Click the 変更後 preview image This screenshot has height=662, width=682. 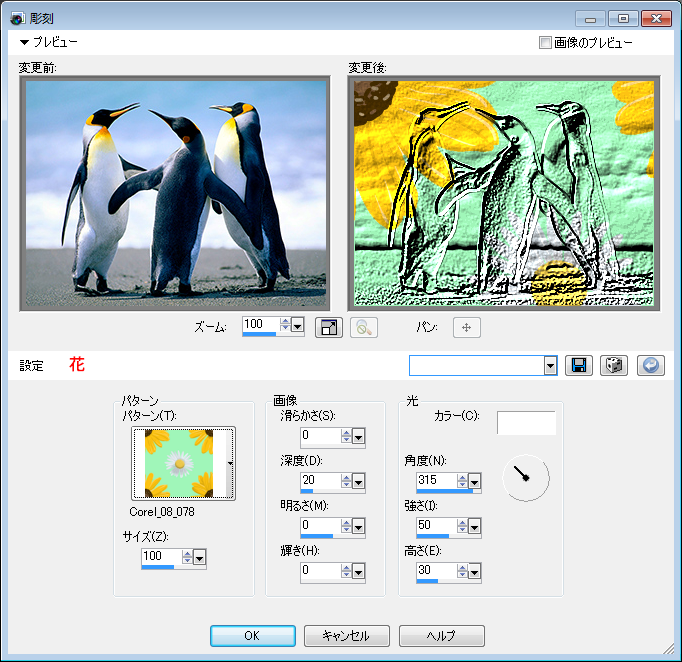point(501,194)
